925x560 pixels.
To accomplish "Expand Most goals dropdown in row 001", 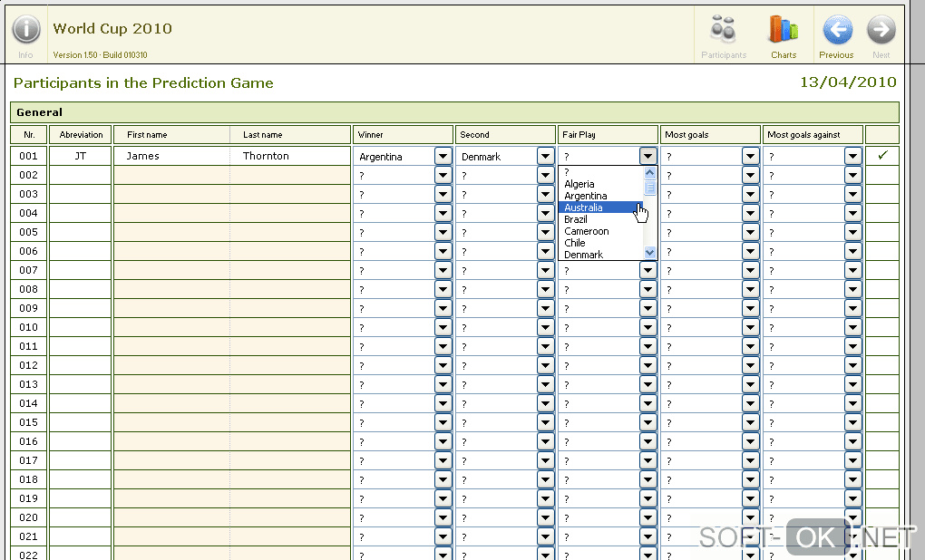I will coord(750,156).
